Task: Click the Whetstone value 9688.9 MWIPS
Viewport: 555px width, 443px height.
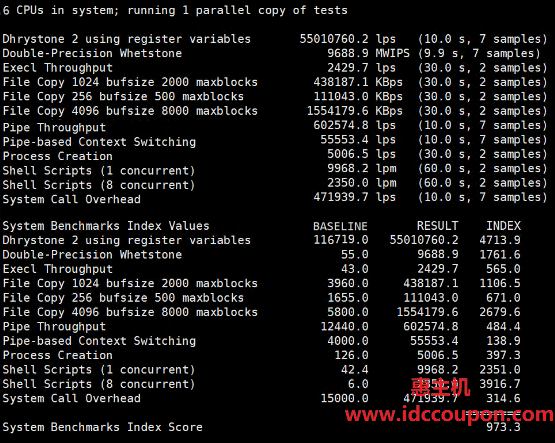Action: [x=368, y=53]
